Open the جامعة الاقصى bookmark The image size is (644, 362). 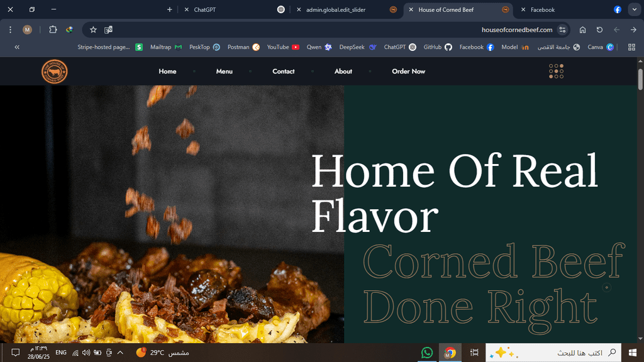coord(558,47)
